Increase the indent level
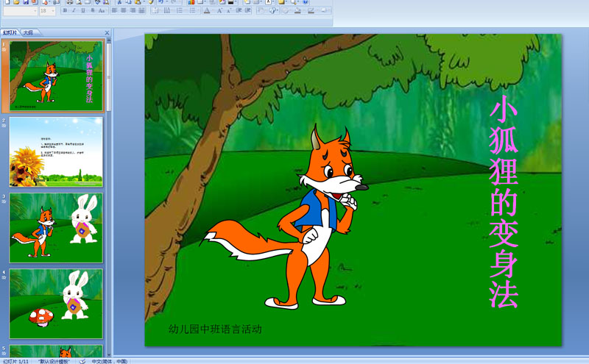This screenshot has height=364, width=589. (247, 10)
